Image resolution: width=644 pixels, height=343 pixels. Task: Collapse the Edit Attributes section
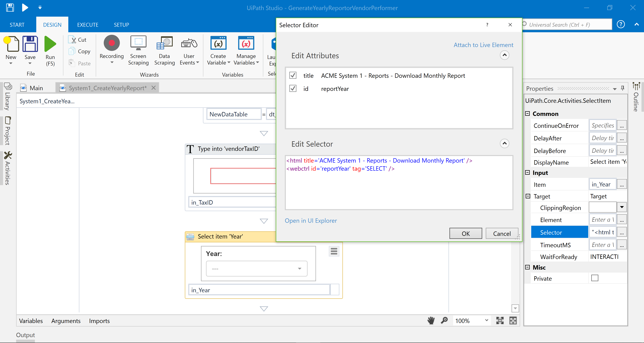tap(504, 55)
